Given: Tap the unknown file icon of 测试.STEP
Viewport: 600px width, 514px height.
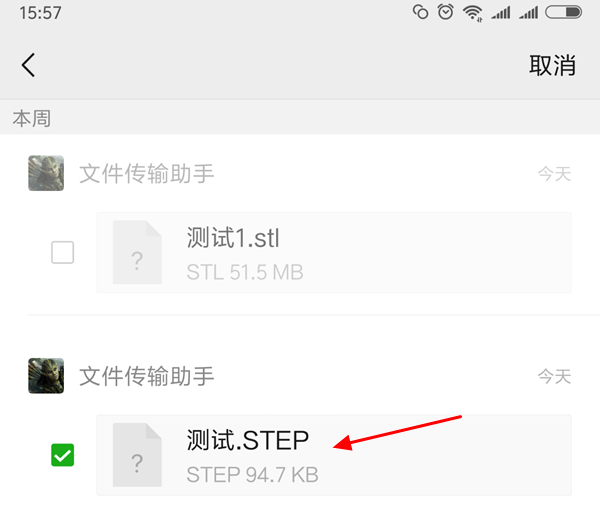Looking at the screenshot, I should click(137, 455).
